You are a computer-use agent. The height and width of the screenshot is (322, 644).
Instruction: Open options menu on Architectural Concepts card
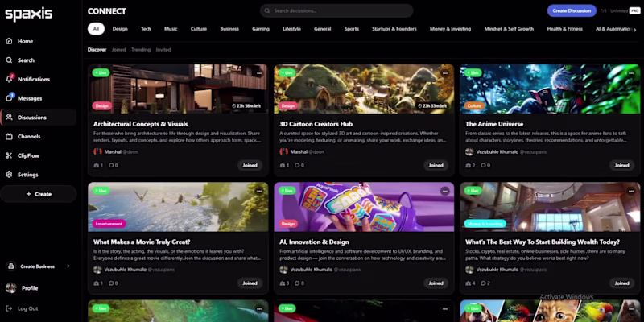pos(258,73)
